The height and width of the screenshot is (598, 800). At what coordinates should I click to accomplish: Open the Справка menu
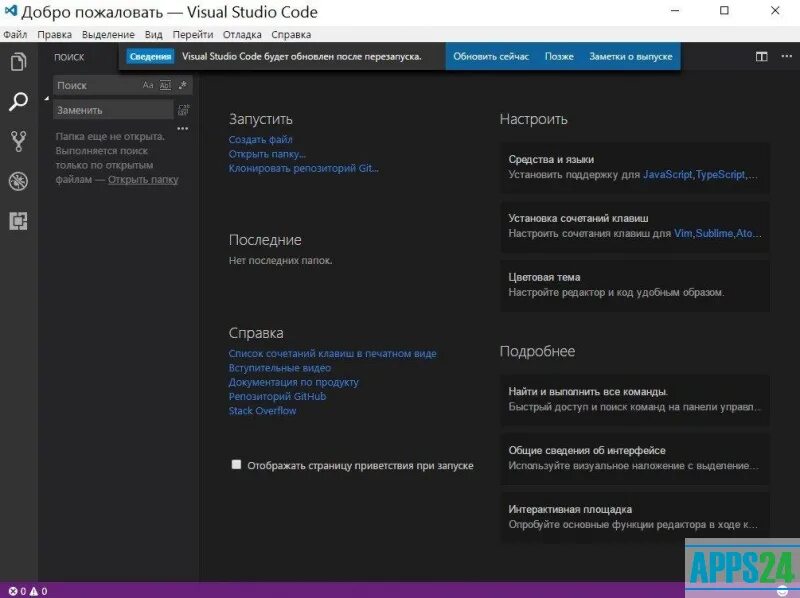coord(291,35)
